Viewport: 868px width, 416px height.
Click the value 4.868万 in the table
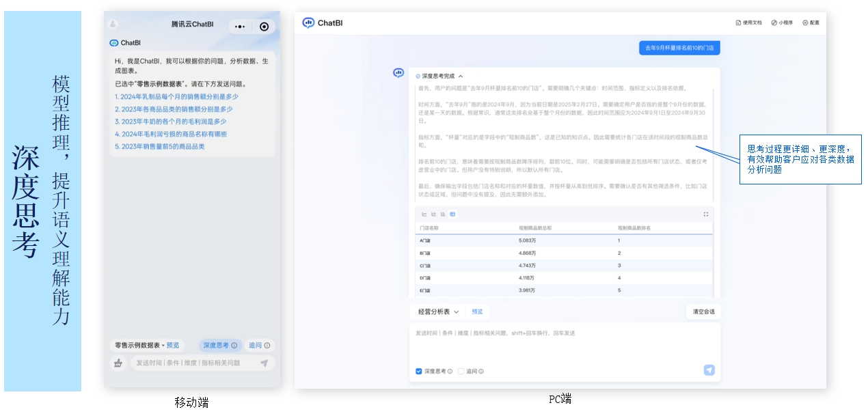coord(527,253)
